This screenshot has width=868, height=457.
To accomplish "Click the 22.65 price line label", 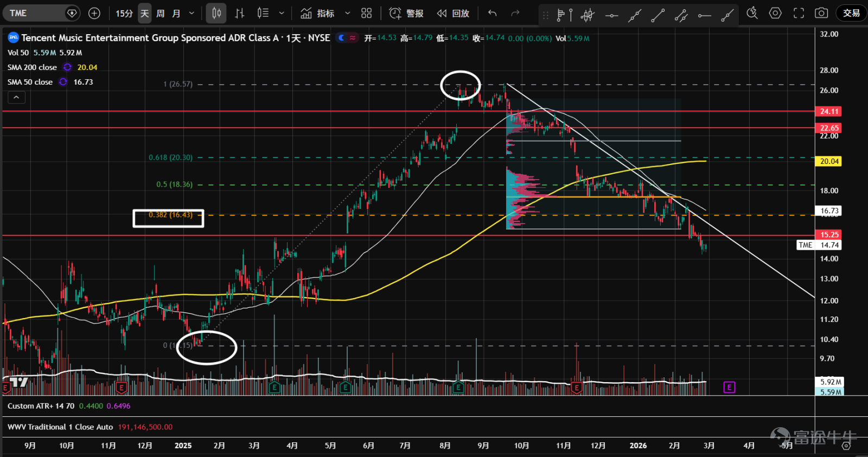I will click(x=829, y=128).
